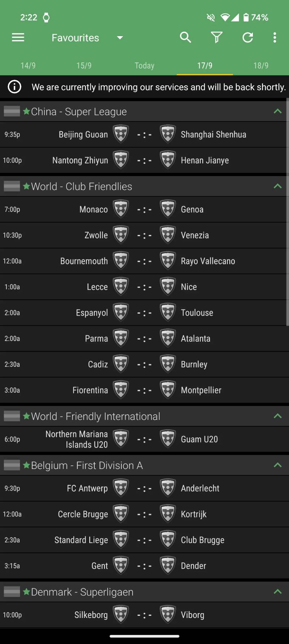Open the World - Friendly International league
Viewport: 289px width, 644px height.
96,416
